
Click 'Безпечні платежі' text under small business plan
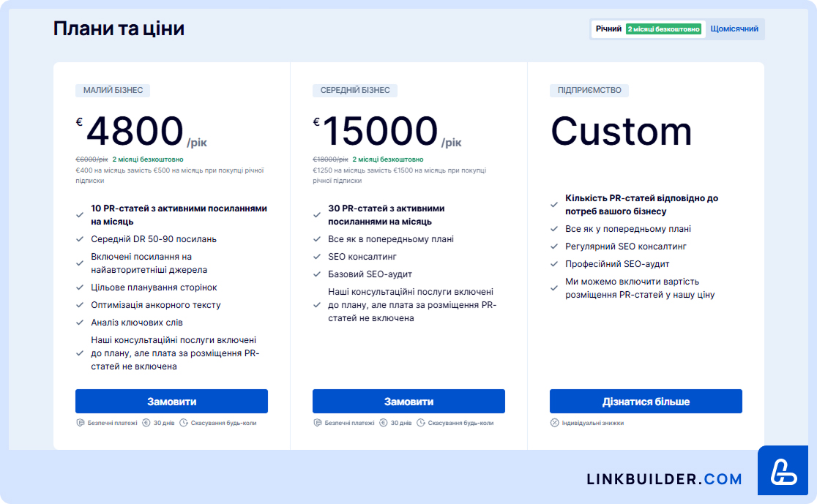point(112,423)
